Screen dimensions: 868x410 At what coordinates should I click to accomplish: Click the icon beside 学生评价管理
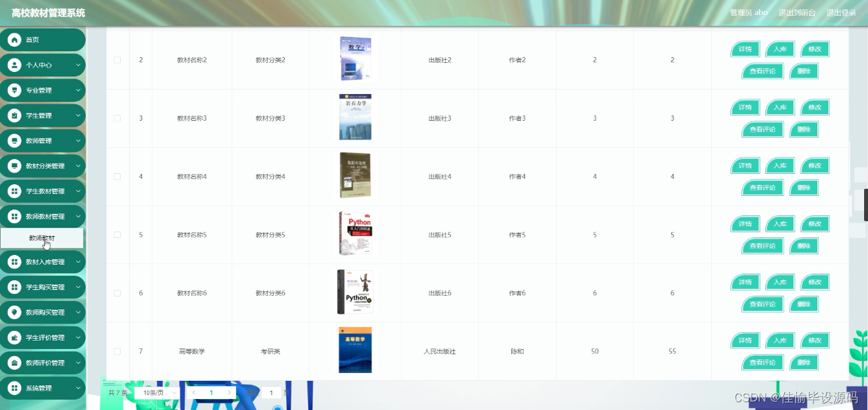(14, 338)
